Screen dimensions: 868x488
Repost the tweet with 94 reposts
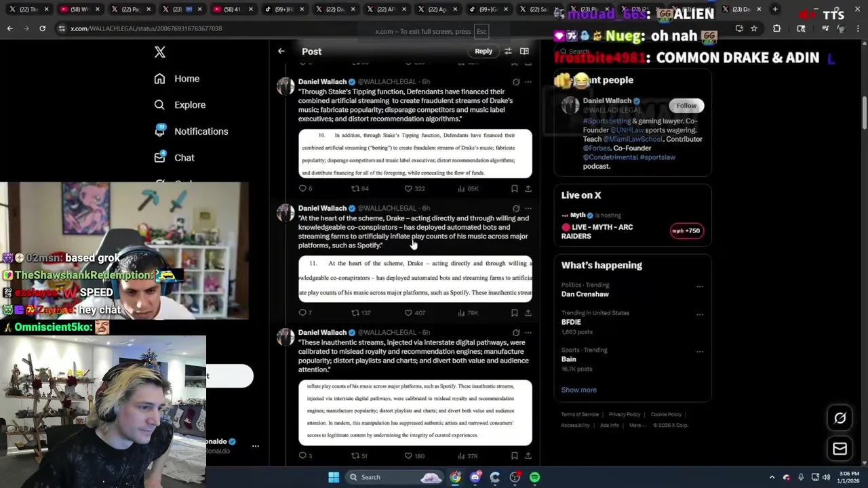[x=359, y=188]
